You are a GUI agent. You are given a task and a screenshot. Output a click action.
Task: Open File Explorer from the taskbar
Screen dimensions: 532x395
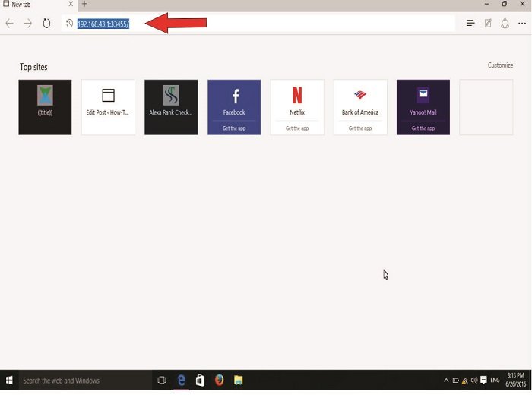pos(238,380)
